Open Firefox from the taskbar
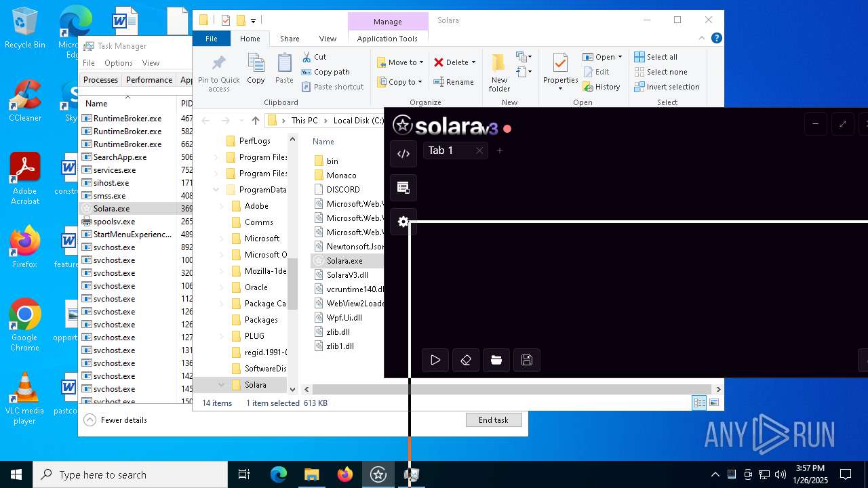868x488 pixels. 345,474
